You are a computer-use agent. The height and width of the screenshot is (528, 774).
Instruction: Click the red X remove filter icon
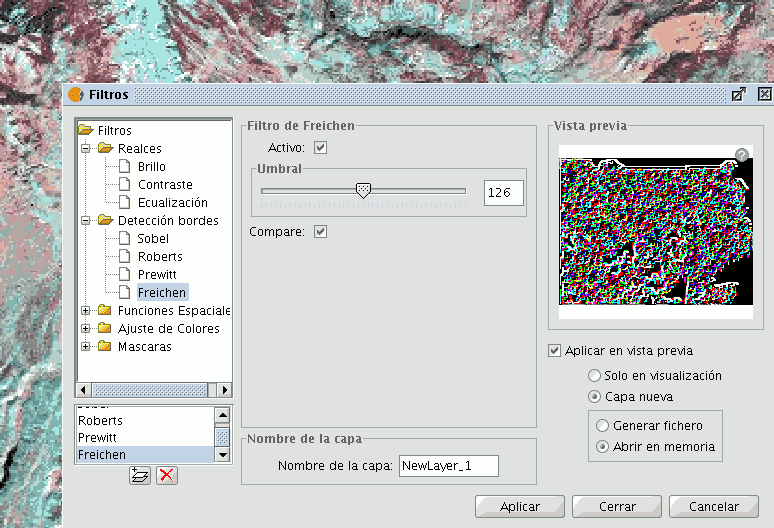coord(167,475)
